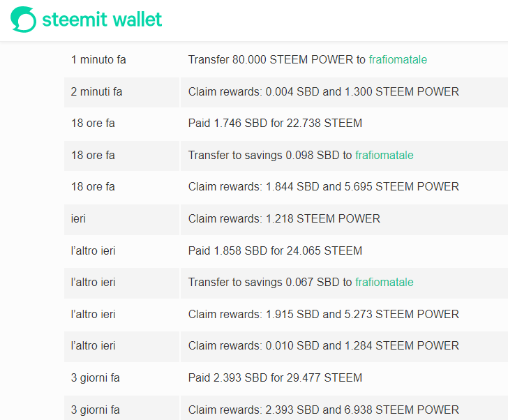Click the '2 minuti fa' timestamp
Viewport: 508px width, 420px height.
coord(96,91)
